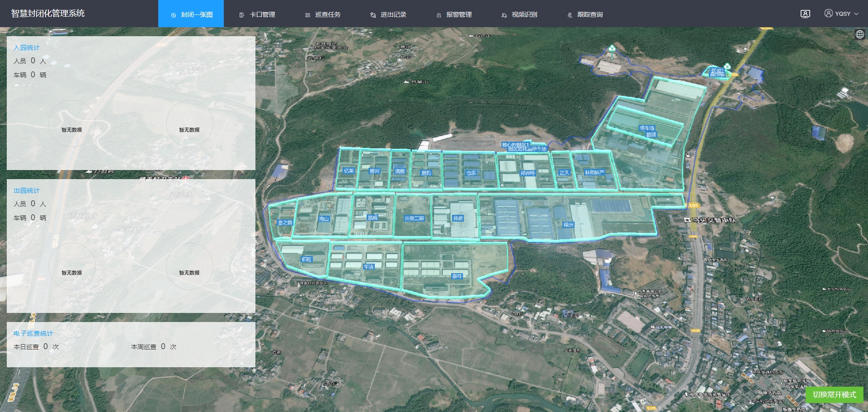Select the 兆盈二期 zone label on map
868x412 pixels.
[x=414, y=218]
